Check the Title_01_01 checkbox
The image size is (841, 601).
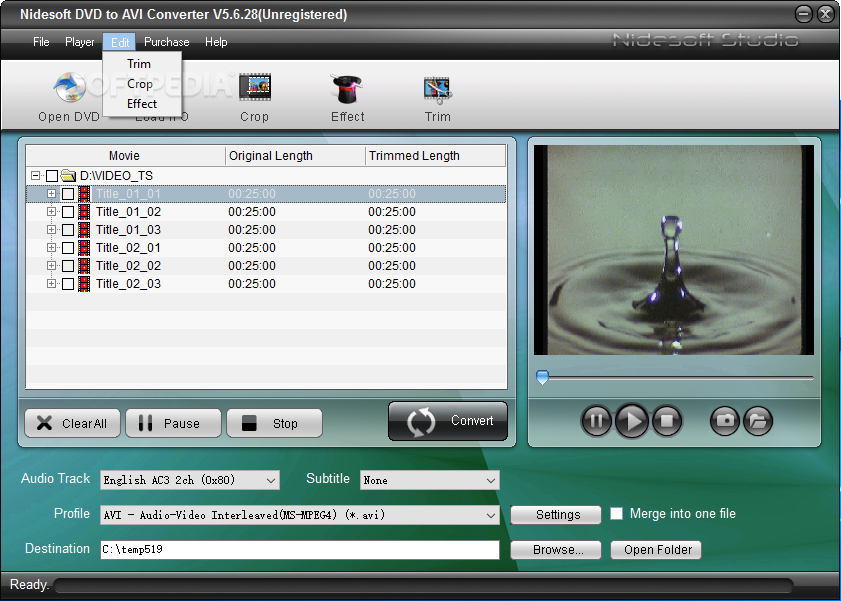point(68,194)
